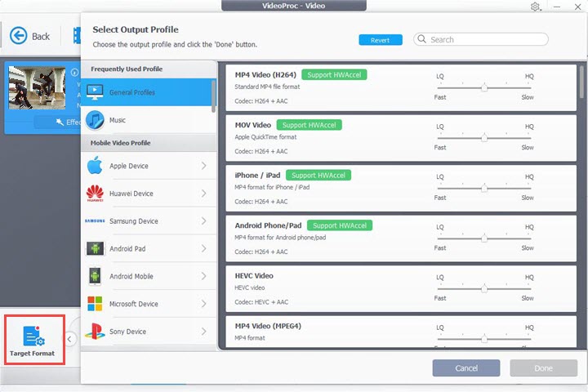Viewport: 588px width, 392px height.
Task: Select Music category label
Action: click(118, 120)
